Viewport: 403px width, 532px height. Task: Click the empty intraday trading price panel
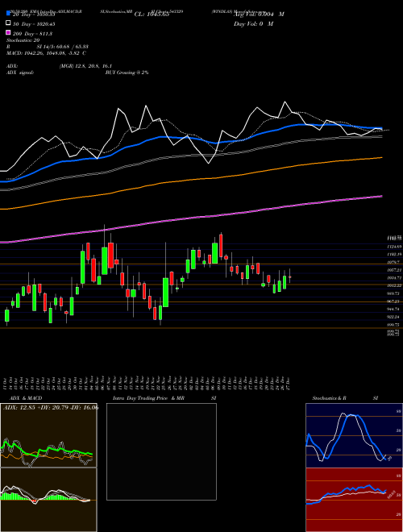pos(161,451)
